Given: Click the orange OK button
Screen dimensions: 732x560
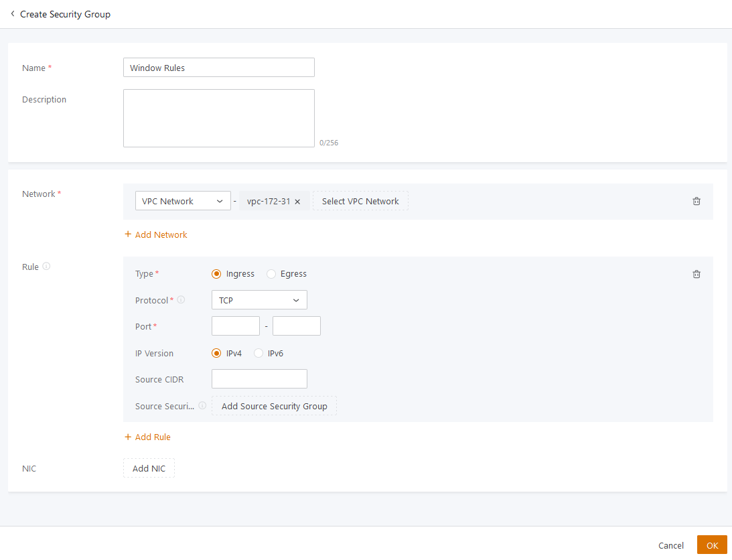Looking at the screenshot, I should [712, 545].
